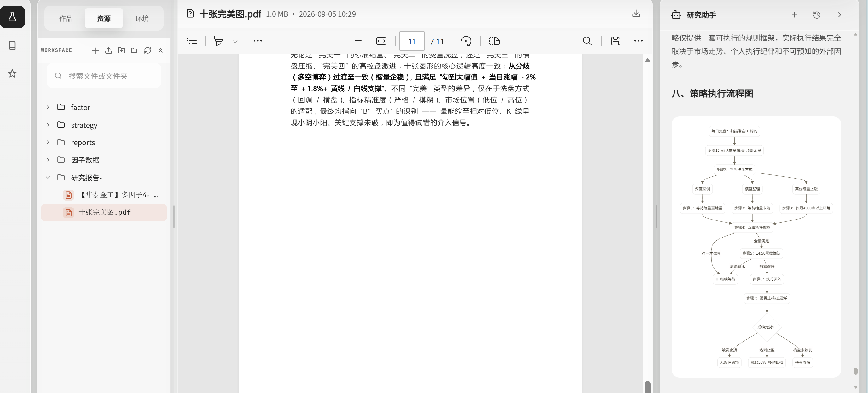Click the assistant panel scrollbar thumb
Screen dimensions: 868x393
tap(855, 371)
